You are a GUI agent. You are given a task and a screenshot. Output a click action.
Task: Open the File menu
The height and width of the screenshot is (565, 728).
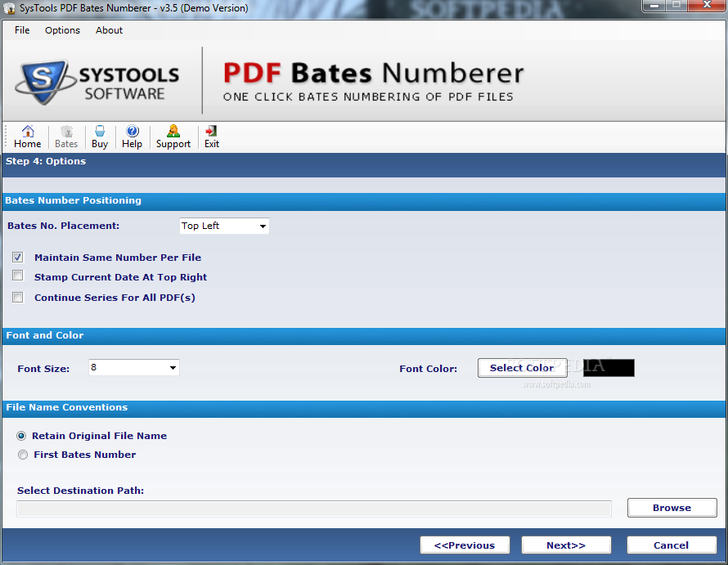click(x=22, y=30)
